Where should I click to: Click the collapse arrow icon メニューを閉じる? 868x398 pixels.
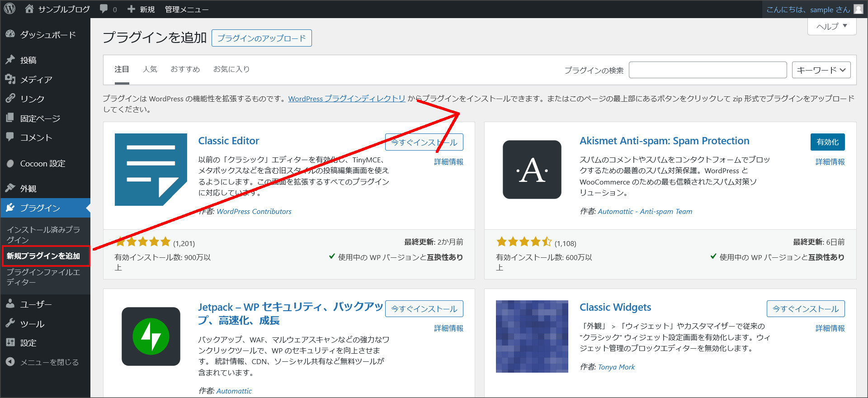(x=10, y=362)
